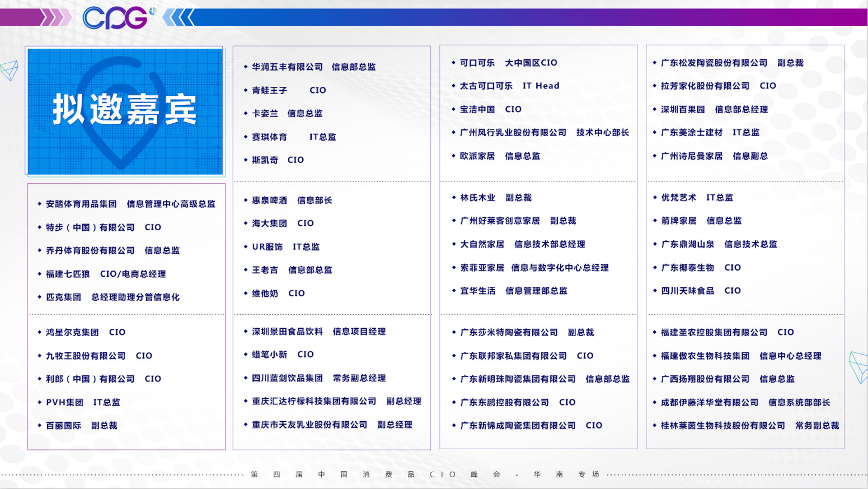Select 广东松发陶瓷股份有限公司 副总裁 entry

pos(732,63)
